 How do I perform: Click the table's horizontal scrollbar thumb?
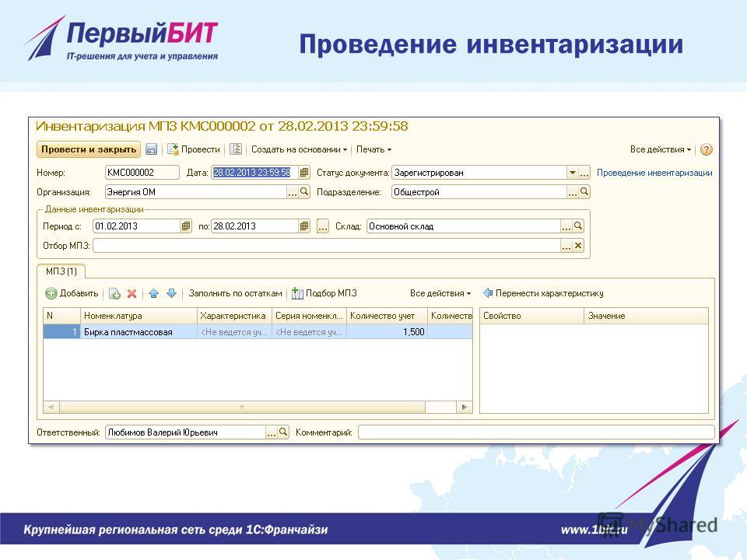(242, 407)
